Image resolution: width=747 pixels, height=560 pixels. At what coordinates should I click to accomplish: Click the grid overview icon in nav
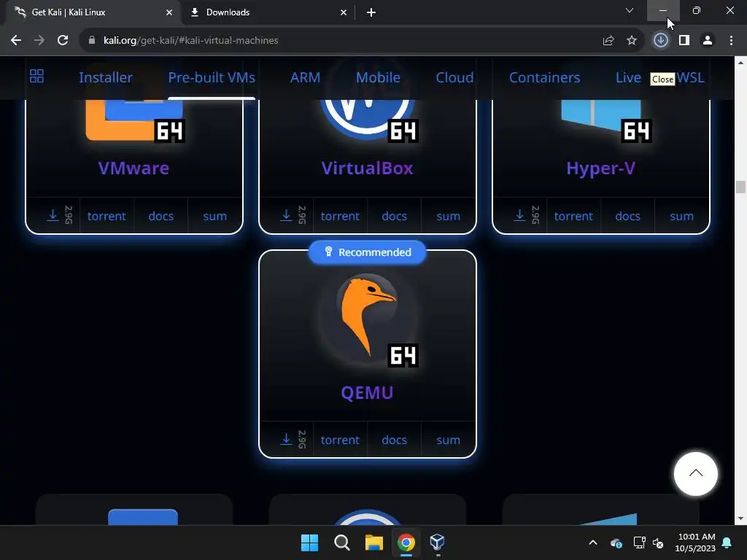tap(36, 76)
